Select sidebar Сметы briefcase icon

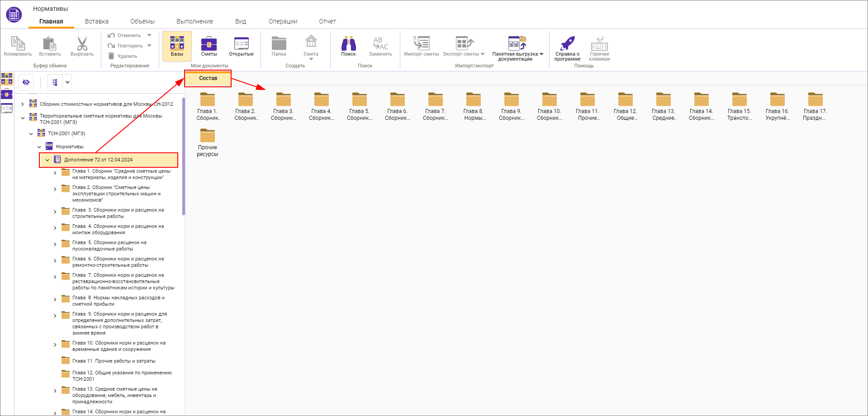point(7,94)
